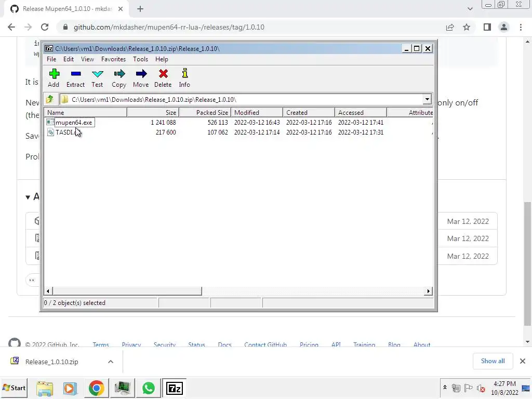This screenshot has height=399, width=532.
Task: Click the Chrome back arrow
Action: 11,27
